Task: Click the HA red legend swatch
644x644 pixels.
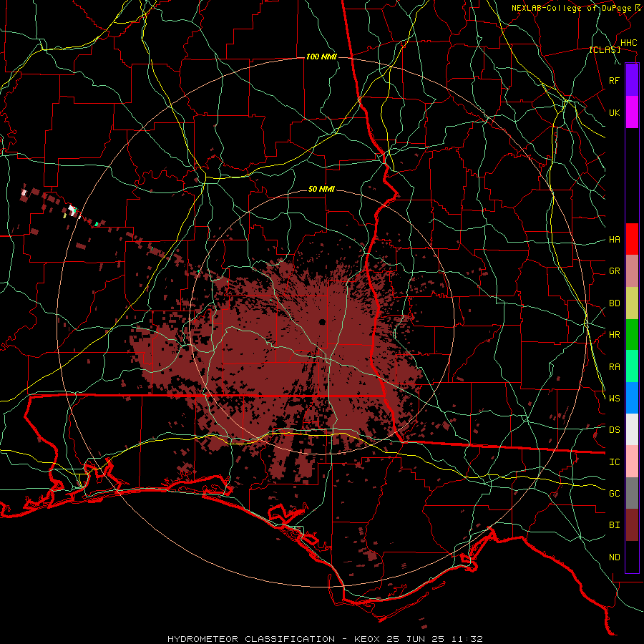Action: pos(632,239)
